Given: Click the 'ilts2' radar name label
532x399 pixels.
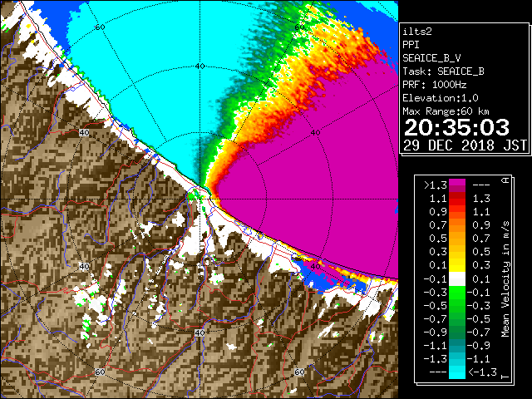Looking at the screenshot, I should coord(417,32).
